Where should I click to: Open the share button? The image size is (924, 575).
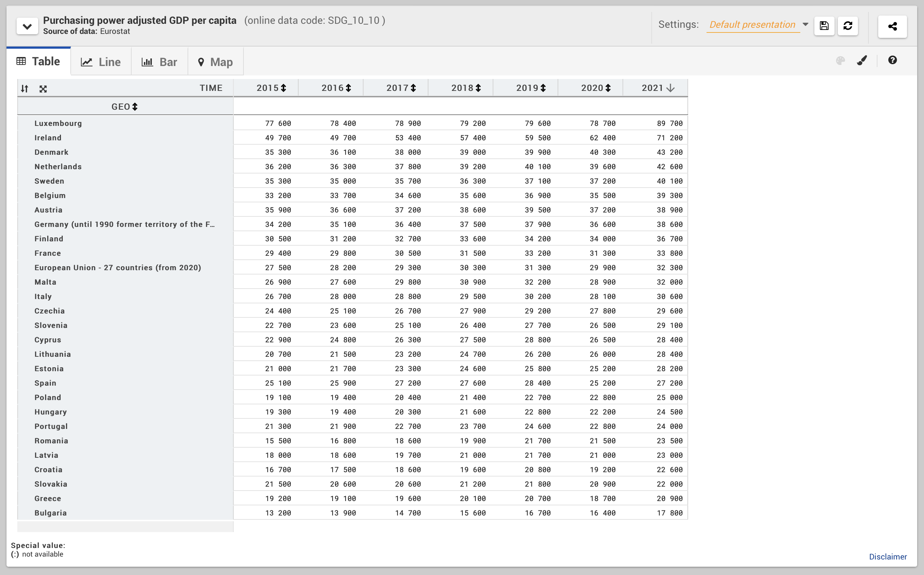[892, 26]
